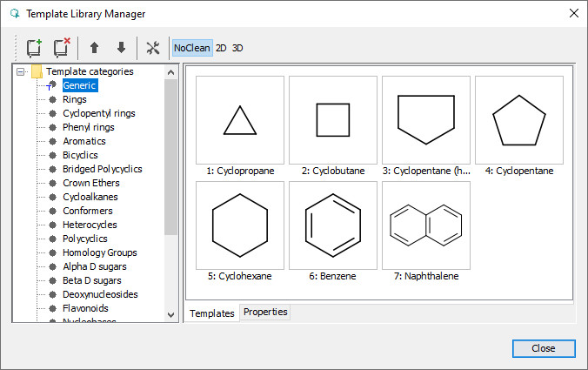The height and width of the screenshot is (370, 588).
Task: Toggle the NoClean mode
Action: (x=191, y=48)
